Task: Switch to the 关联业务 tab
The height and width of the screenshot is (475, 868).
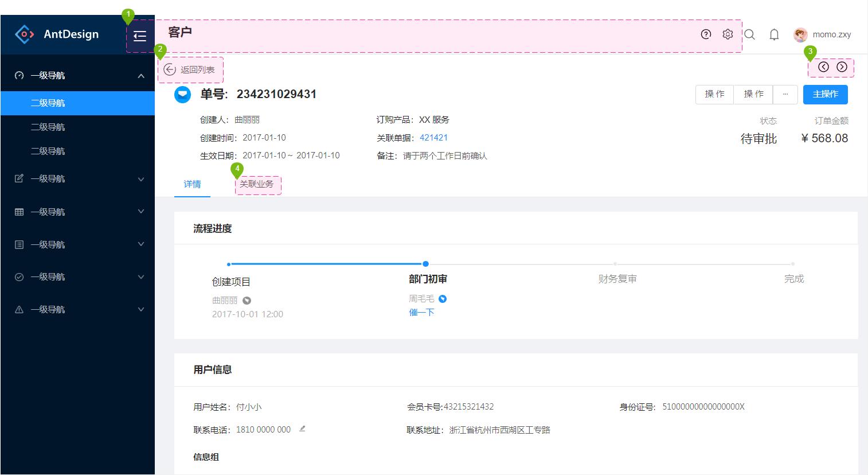Action: pos(257,185)
